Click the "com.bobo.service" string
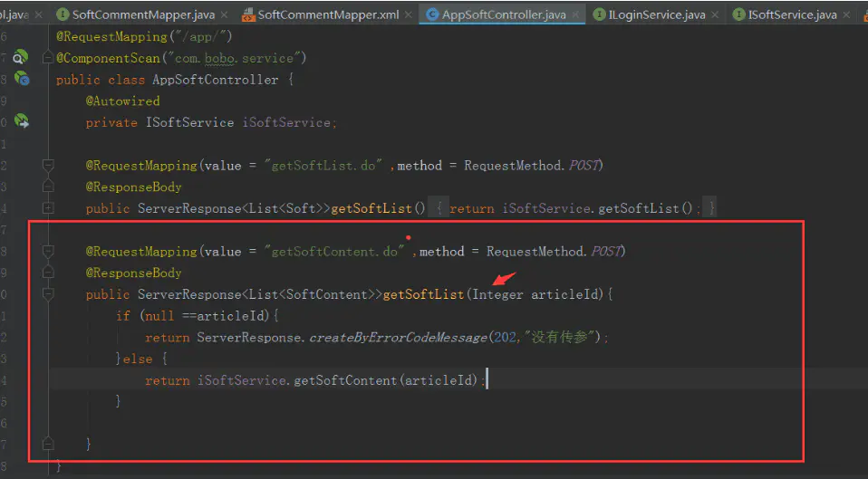 pyautogui.click(x=236, y=58)
